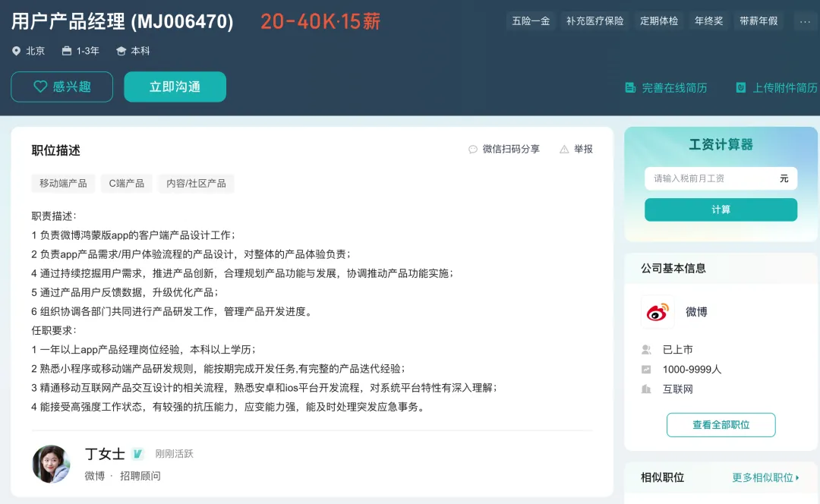Viewport: 820px width, 504px height.
Task: Click the heart icon in 感兴趣 button
Action: point(40,87)
